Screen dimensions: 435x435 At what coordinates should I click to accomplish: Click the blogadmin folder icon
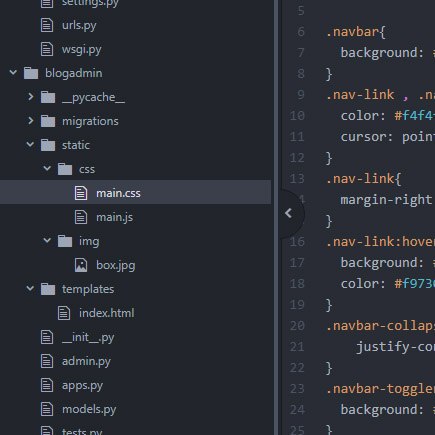(x=31, y=73)
